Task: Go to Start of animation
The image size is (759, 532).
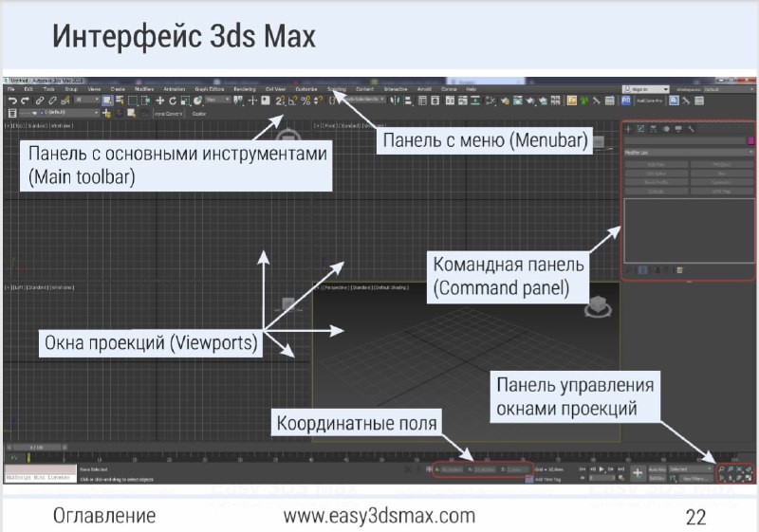Action: [x=583, y=469]
